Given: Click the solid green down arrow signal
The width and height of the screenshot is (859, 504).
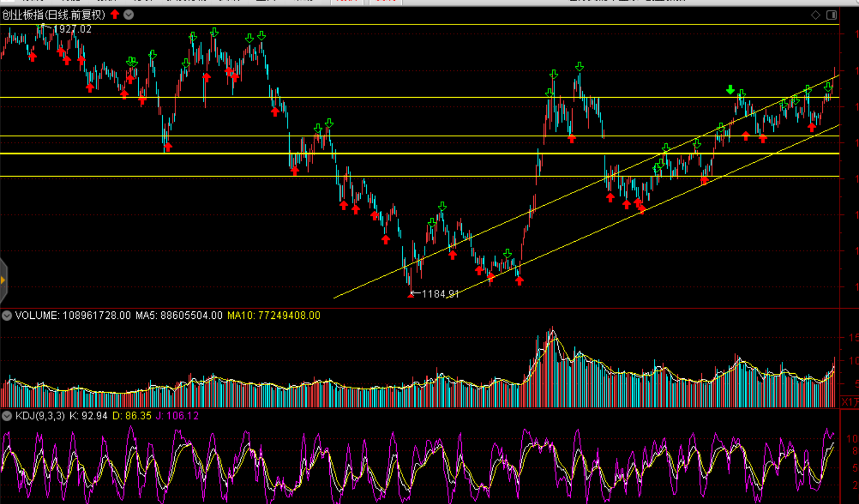Looking at the screenshot, I should tap(730, 90).
